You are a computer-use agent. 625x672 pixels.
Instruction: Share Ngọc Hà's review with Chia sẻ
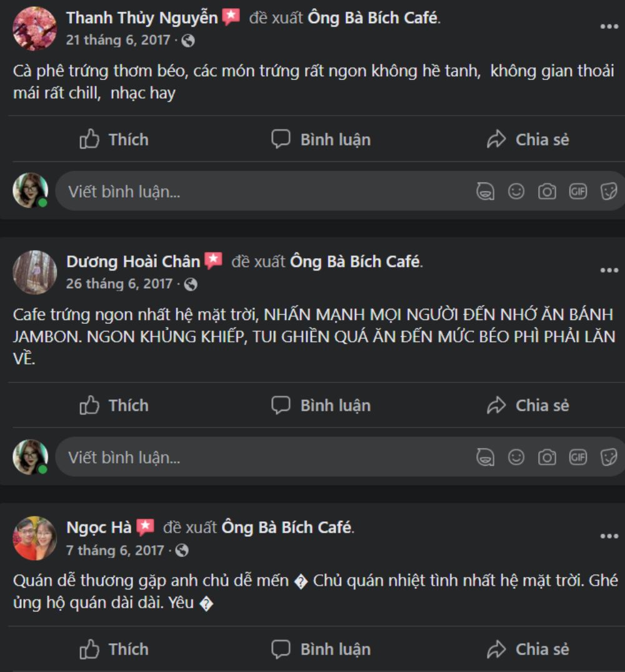click(527, 649)
